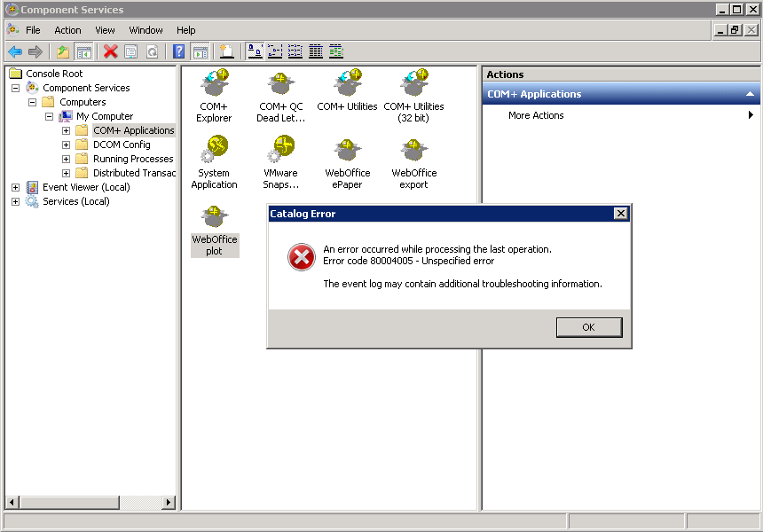Select the WebOffice export application icon

pyautogui.click(x=413, y=152)
